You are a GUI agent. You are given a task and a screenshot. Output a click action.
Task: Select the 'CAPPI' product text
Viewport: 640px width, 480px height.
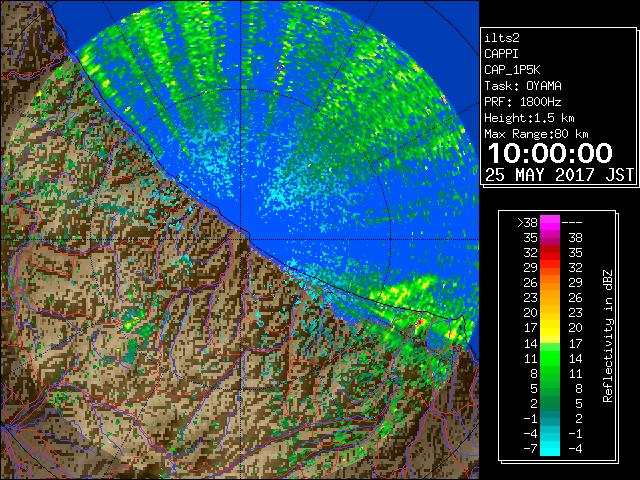pos(501,54)
